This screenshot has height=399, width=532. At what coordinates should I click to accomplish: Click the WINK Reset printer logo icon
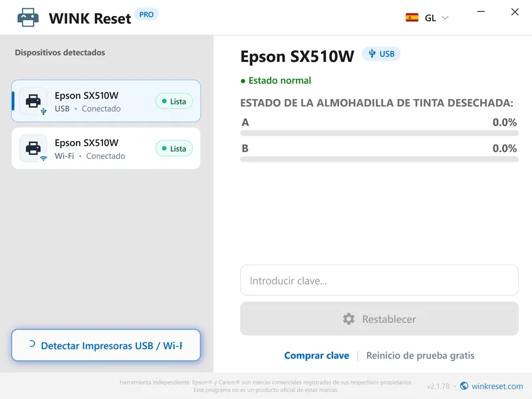[x=28, y=17]
